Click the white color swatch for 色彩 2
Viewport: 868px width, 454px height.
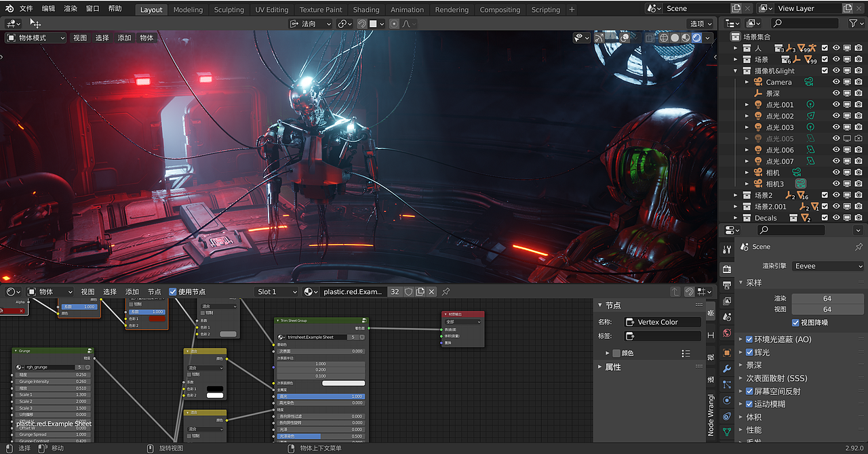[215, 395]
